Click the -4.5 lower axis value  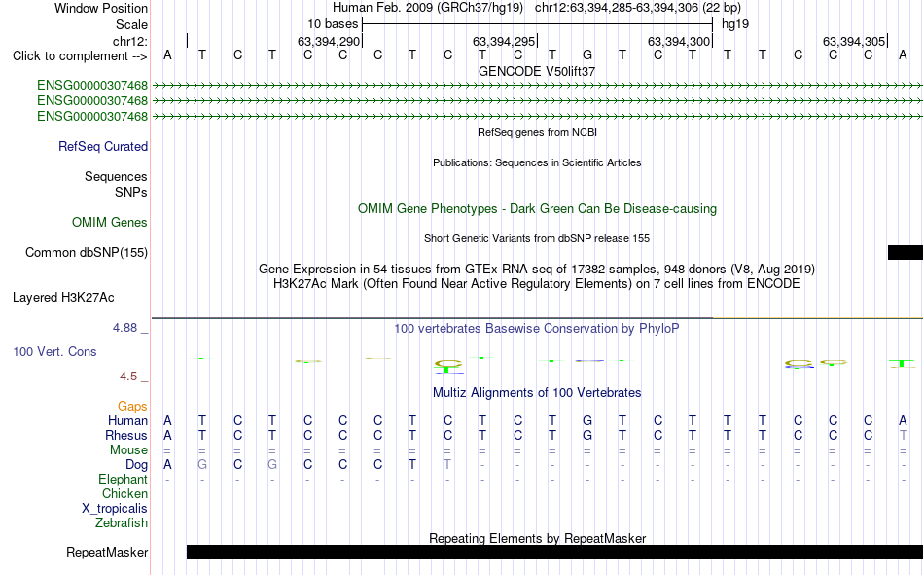pyautogui.click(x=126, y=377)
